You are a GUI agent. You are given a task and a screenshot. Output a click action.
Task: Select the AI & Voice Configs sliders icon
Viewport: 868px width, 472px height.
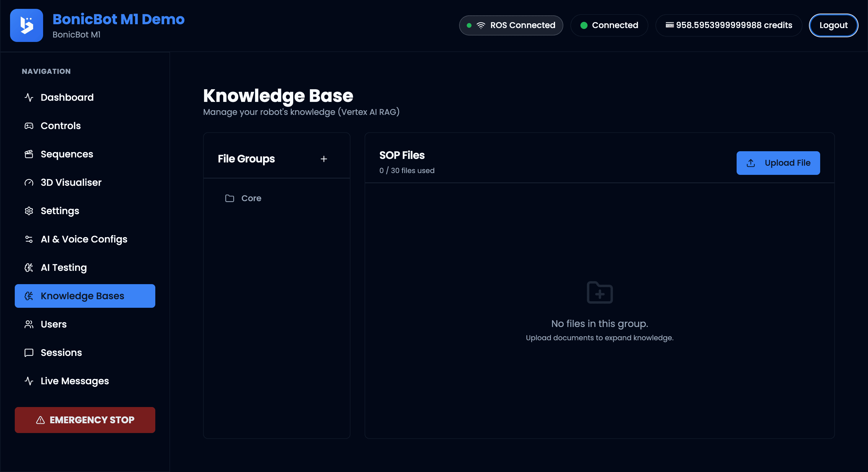[x=29, y=239]
